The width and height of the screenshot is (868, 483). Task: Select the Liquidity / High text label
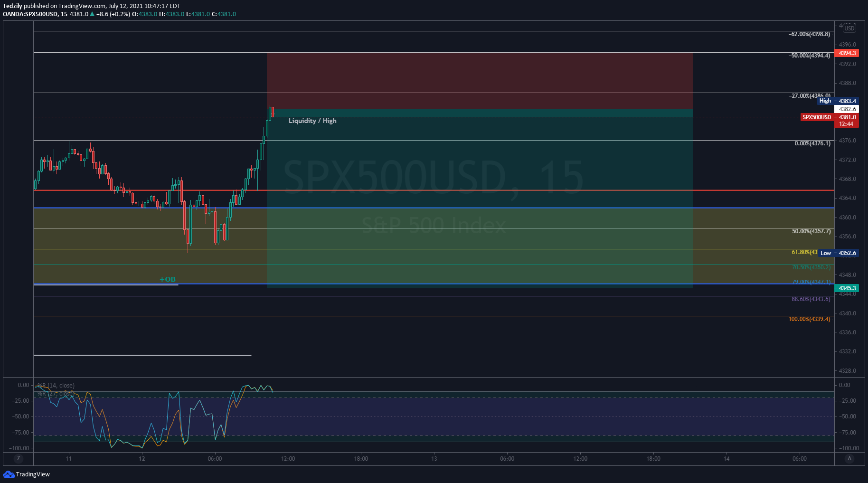point(312,121)
